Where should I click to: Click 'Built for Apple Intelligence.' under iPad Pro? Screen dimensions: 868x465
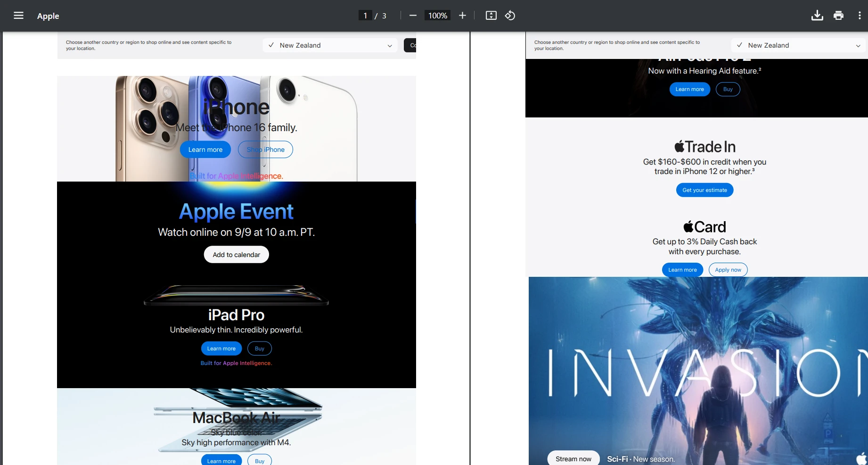[237, 363]
